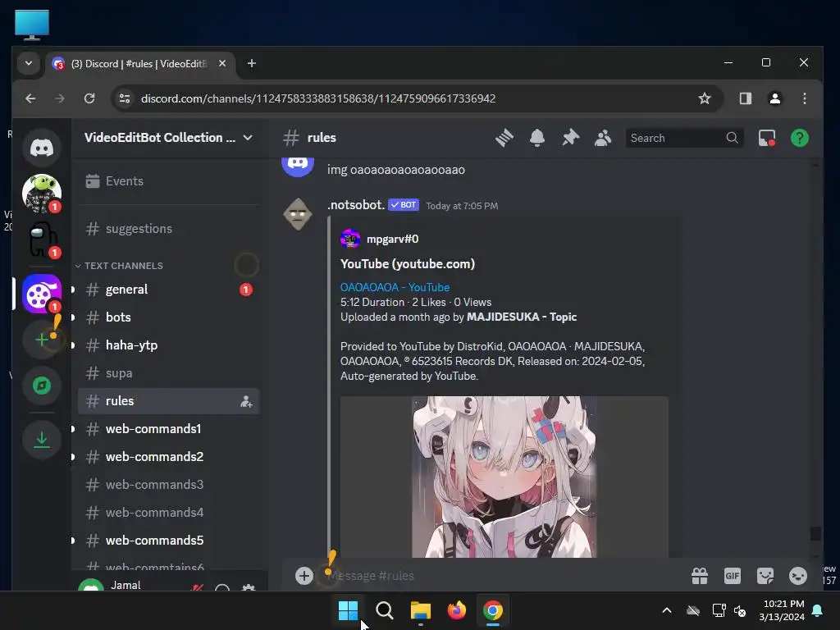Image resolution: width=840 pixels, height=630 pixels.
Task: Open the GIF picker
Action: point(733,575)
